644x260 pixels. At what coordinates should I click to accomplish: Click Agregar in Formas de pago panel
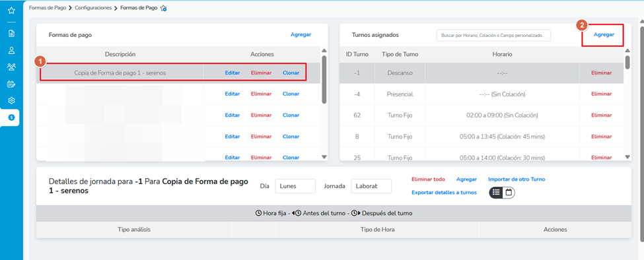pyautogui.click(x=301, y=34)
